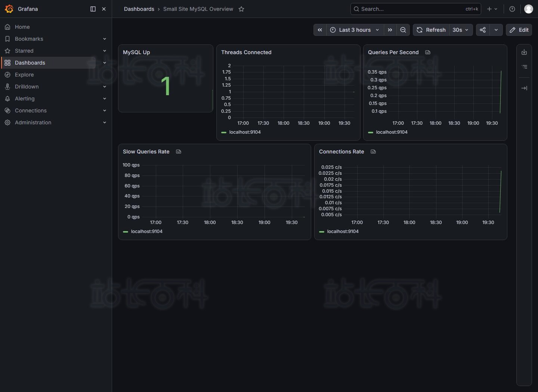Expand the Alerting section chevron
This screenshot has width=538, height=392.
tap(105, 99)
